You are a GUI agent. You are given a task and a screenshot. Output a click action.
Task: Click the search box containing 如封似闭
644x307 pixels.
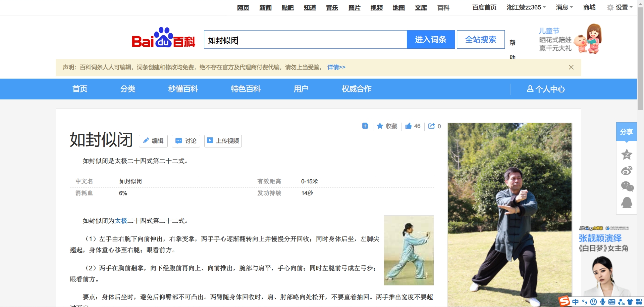(x=305, y=40)
